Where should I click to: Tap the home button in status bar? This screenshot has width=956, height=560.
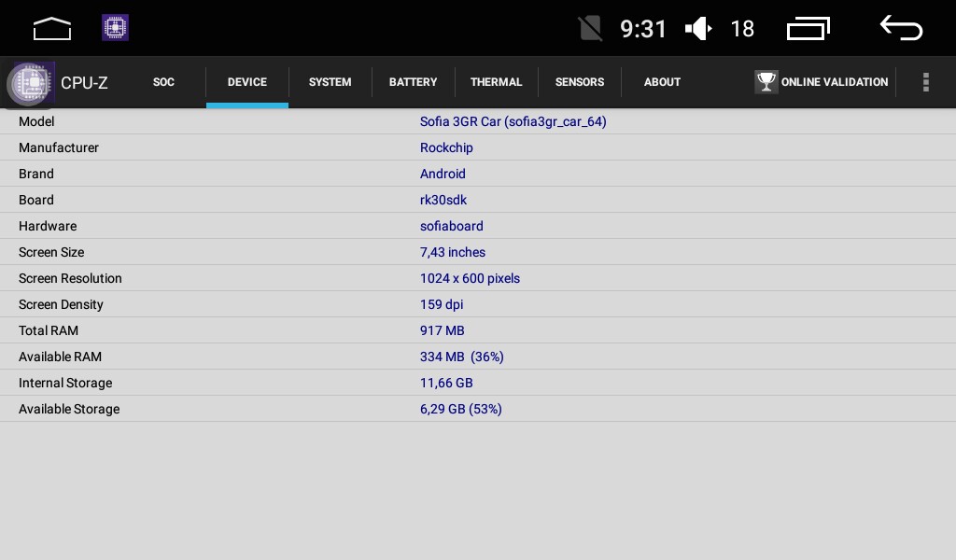click(52, 29)
